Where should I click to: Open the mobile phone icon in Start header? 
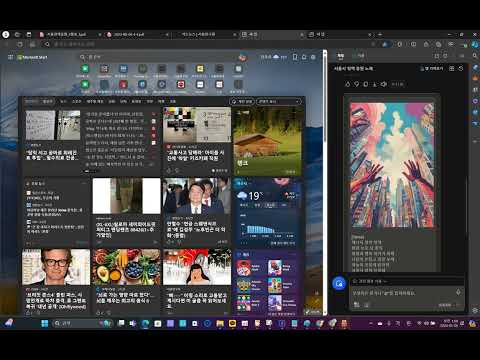click(295, 57)
